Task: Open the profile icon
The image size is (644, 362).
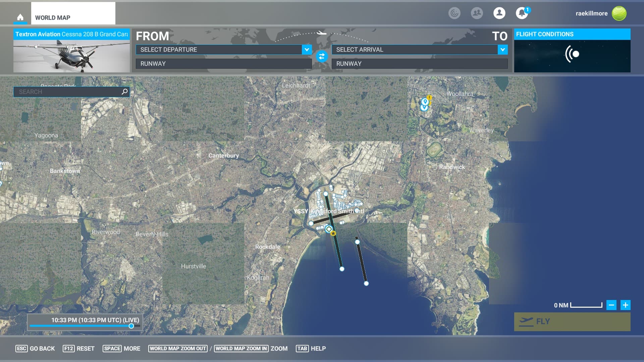Action: point(499,13)
